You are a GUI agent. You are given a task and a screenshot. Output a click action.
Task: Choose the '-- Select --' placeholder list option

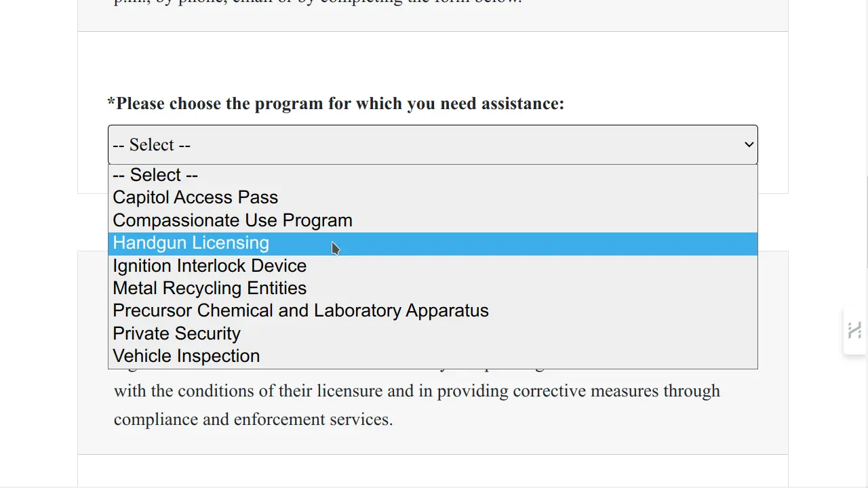(155, 175)
